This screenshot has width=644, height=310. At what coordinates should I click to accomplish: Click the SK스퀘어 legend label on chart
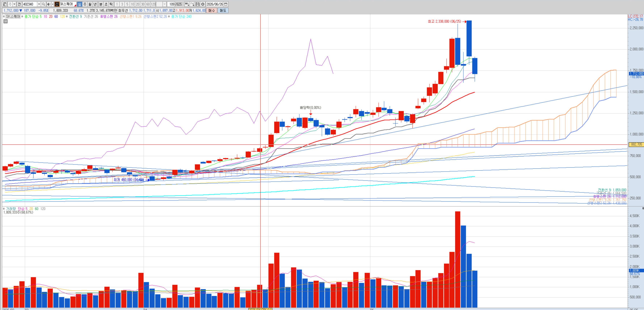point(13,16)
